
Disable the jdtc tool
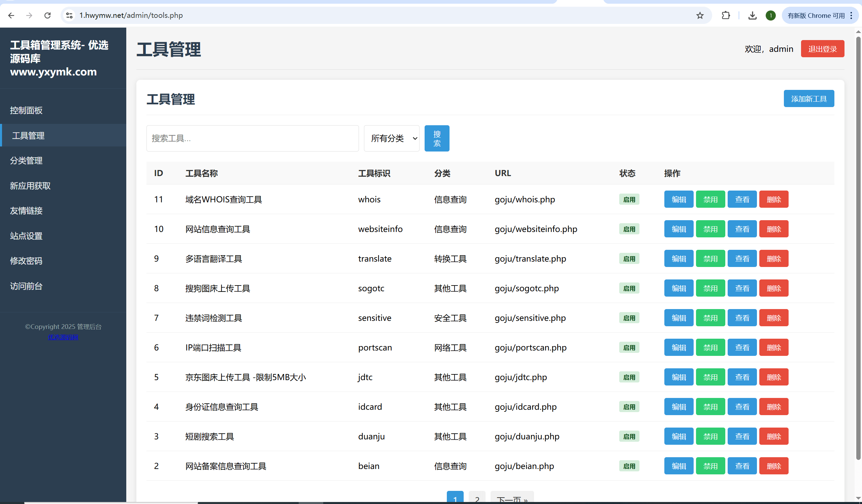point(710,377)
